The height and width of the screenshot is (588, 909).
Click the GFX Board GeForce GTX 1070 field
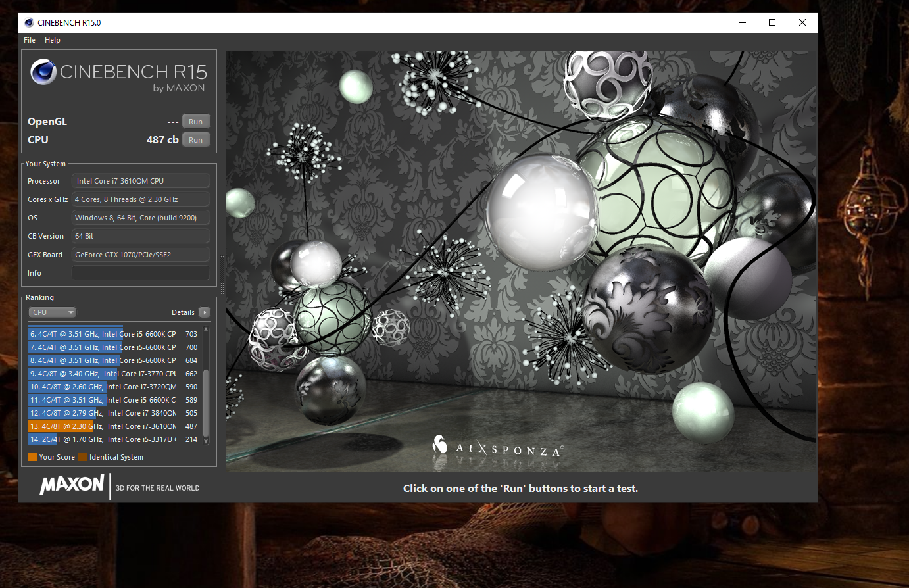click(141, 255)
